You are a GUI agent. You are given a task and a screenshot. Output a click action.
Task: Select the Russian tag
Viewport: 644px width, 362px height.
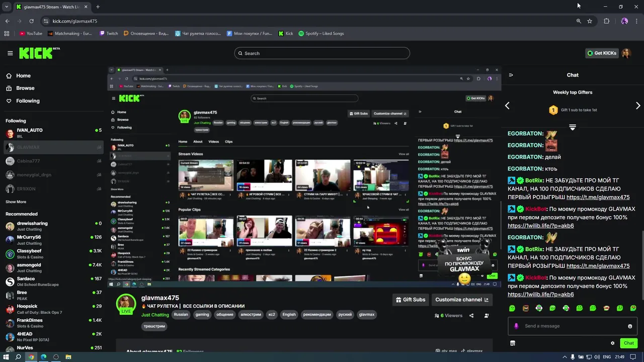coord(181,315)
